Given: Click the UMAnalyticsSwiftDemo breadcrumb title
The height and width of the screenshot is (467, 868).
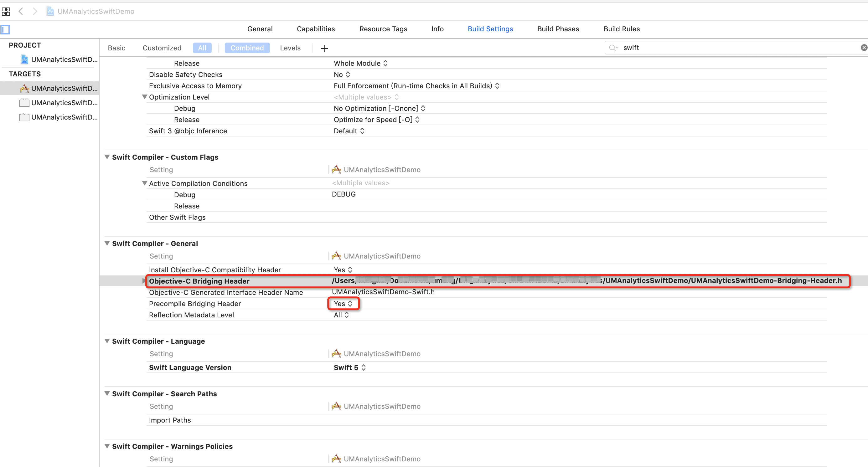Looking at the screenshot, I should (x=96, y=12).
